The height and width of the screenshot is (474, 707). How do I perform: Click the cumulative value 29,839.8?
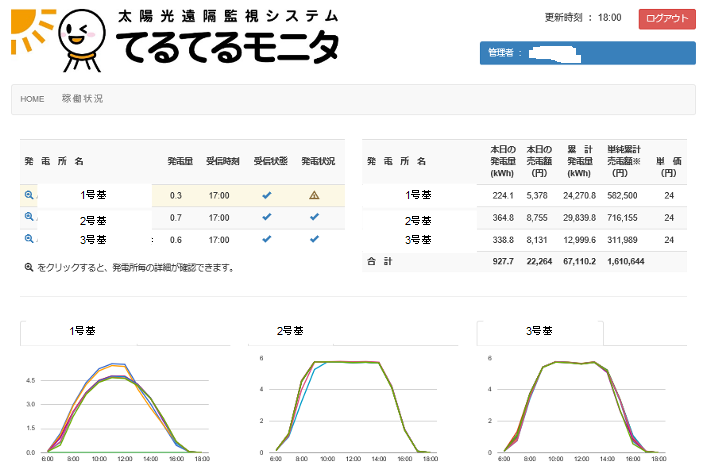579,218
